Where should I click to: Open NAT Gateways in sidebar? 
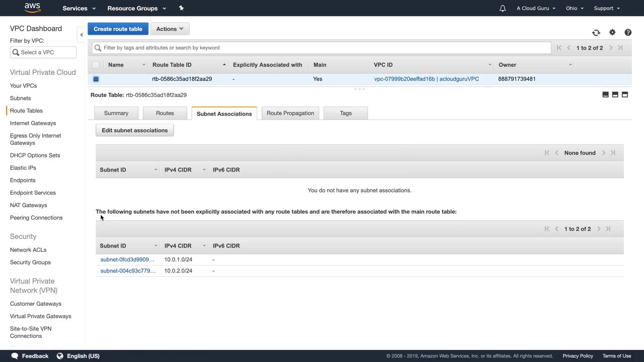28,205
